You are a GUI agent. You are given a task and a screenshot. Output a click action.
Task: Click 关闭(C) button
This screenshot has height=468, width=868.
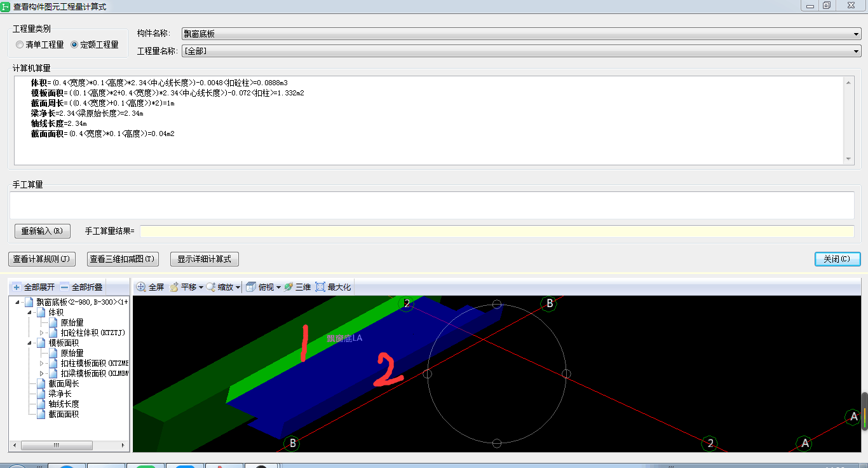pos(837,259)
